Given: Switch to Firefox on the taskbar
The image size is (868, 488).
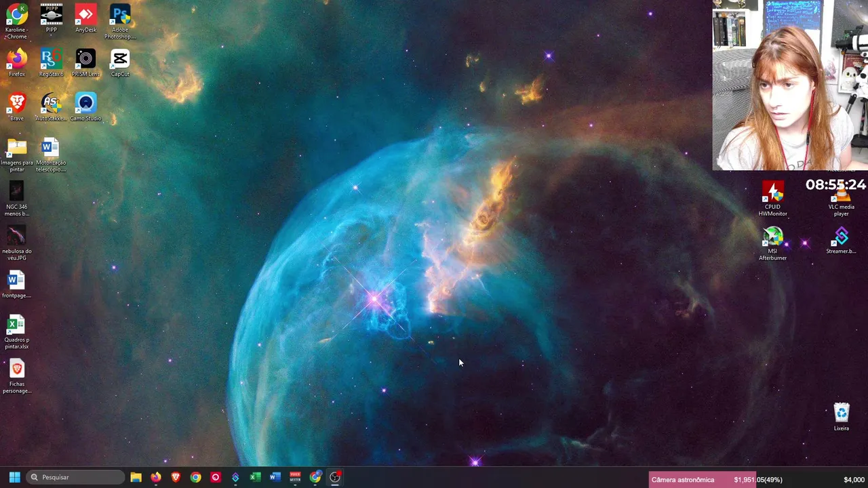Looking at the screenshot, I should pos(155,477).
